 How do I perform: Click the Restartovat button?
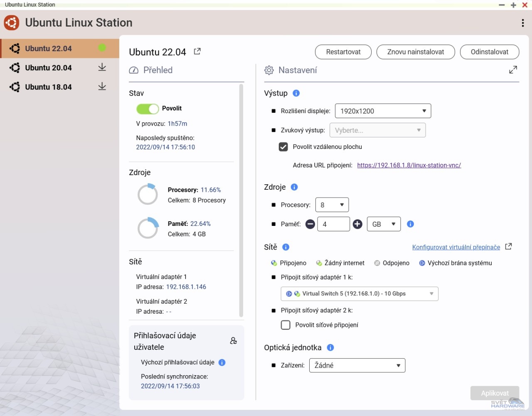pos(343,52)
